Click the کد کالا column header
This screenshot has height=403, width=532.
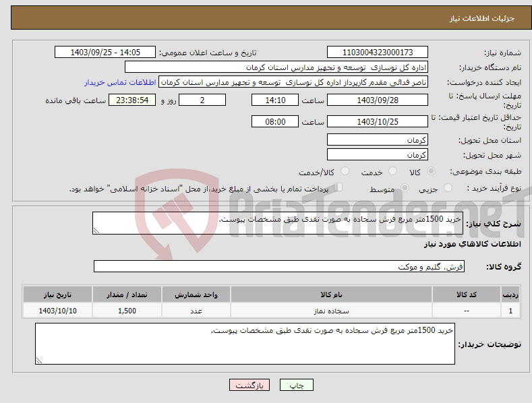[466, 294]
